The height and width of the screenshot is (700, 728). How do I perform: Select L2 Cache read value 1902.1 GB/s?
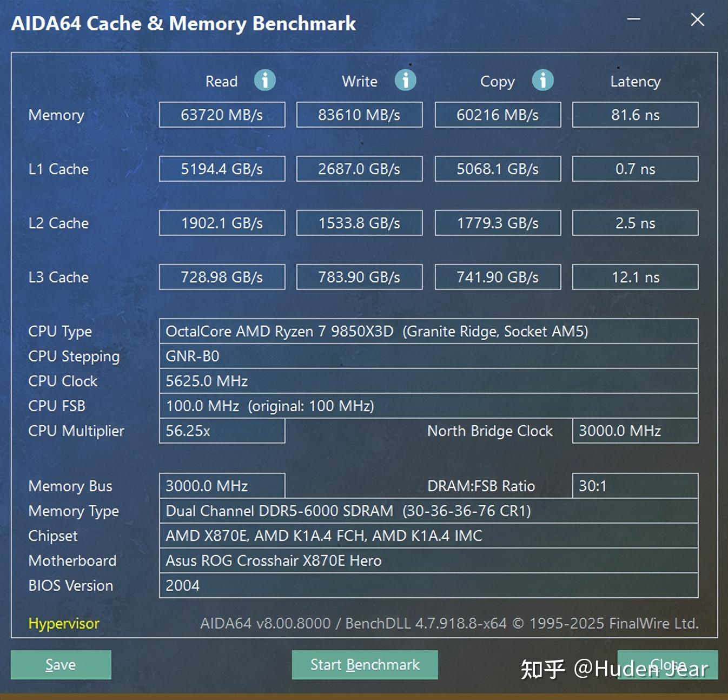pyautogui.click(x=222, y=223)
